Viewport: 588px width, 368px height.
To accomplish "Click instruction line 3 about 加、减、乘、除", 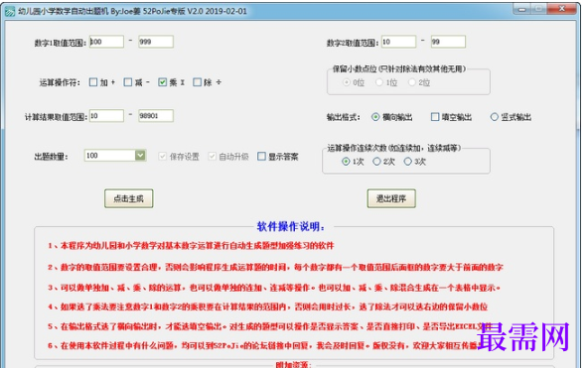I will click(x=274, y=288).
